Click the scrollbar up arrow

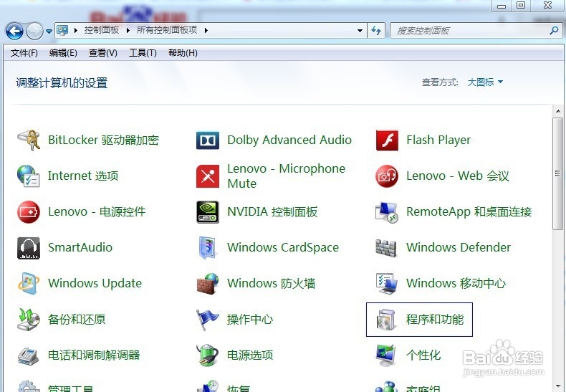pyautogui.click(x=558, y=111)
